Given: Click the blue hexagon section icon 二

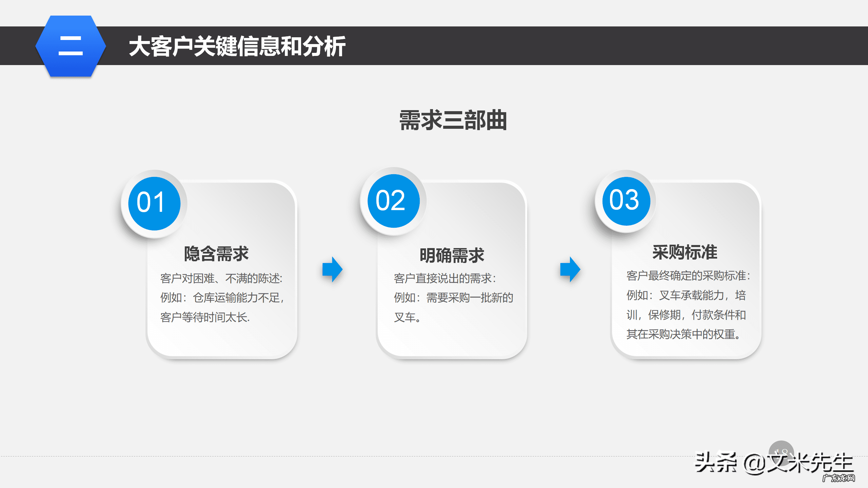Looking at the screenshot, I should [71, 46].
